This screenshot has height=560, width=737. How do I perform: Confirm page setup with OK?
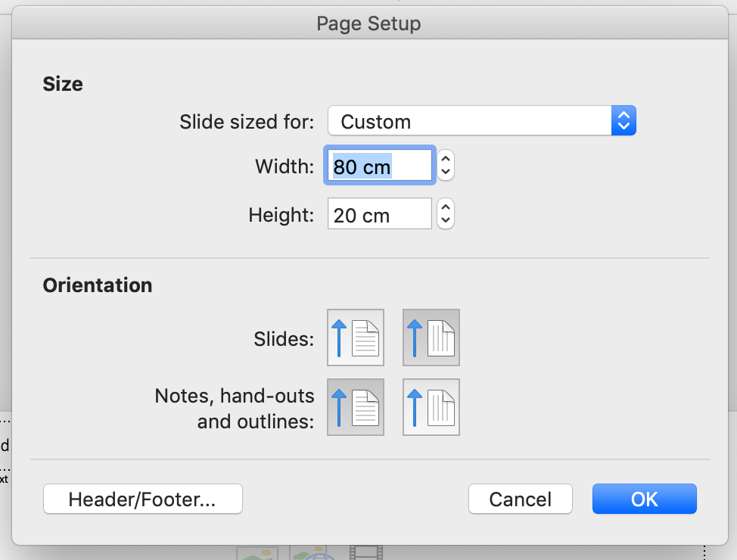tap(644, 499)
